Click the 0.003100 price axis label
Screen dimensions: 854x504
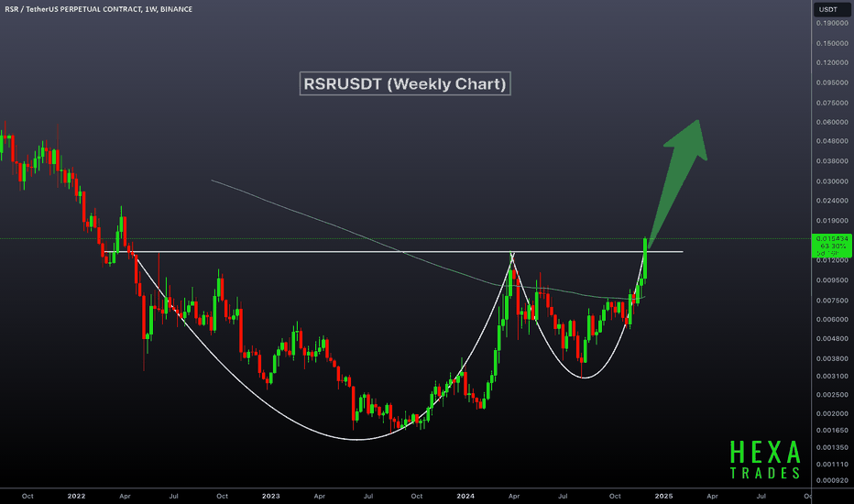(832, 376)
